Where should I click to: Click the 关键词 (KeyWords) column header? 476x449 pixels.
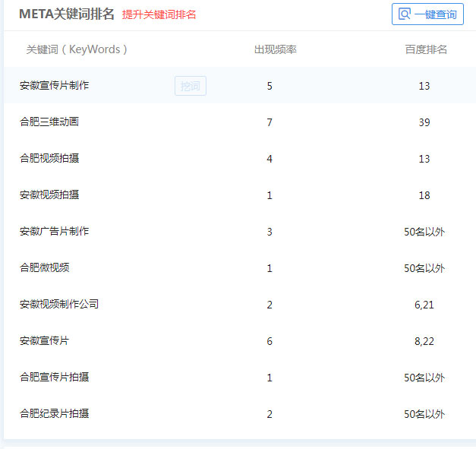pyautogui.click(x=77, y=49)
